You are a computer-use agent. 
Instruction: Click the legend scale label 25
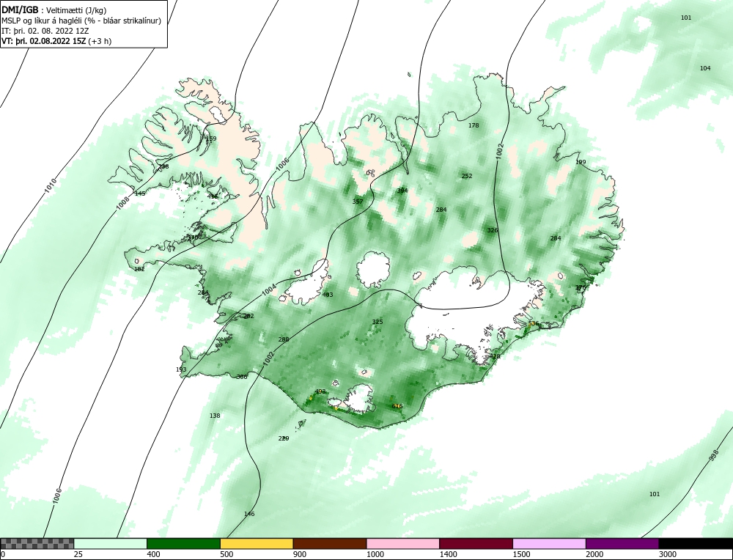(78, 554)
